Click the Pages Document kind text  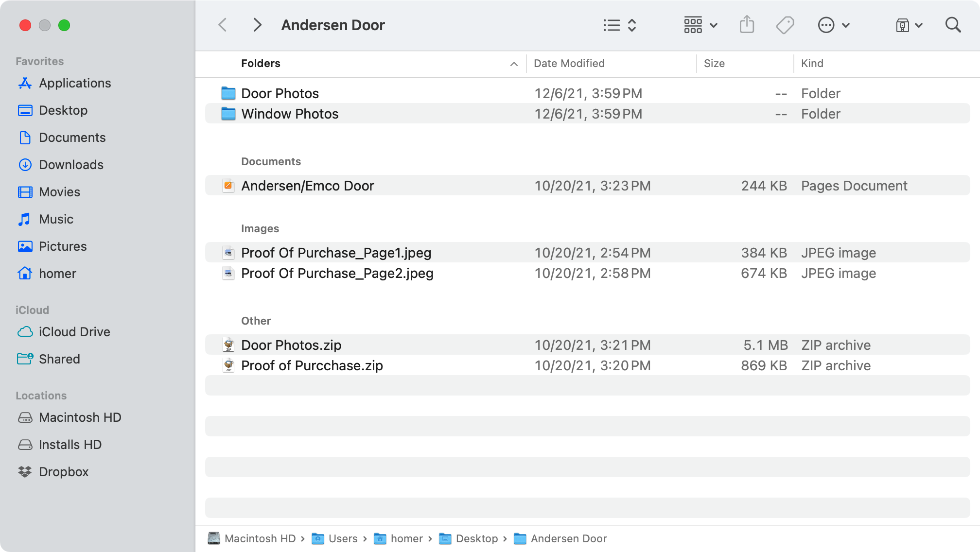pyautogui.click(x=854, y=186)
